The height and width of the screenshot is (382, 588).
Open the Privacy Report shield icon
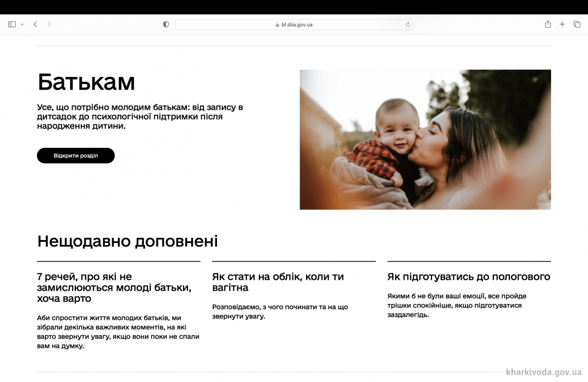coord(166,24)
